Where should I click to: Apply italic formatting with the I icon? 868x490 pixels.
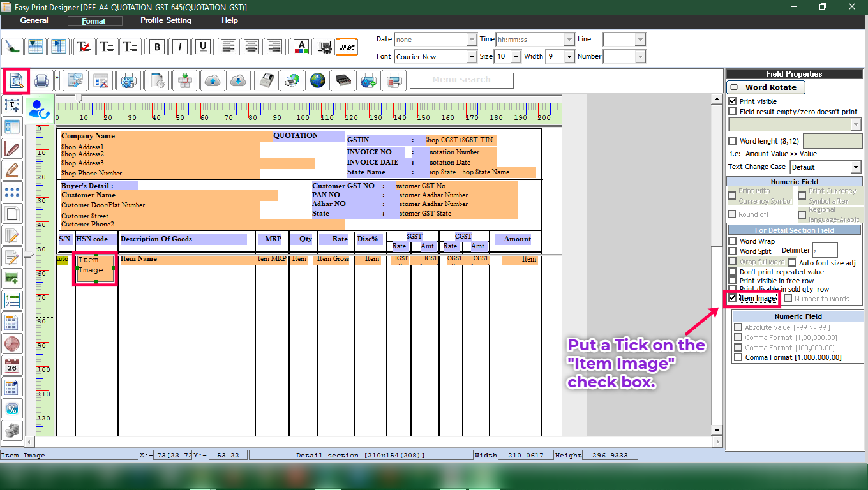point(180,47)
